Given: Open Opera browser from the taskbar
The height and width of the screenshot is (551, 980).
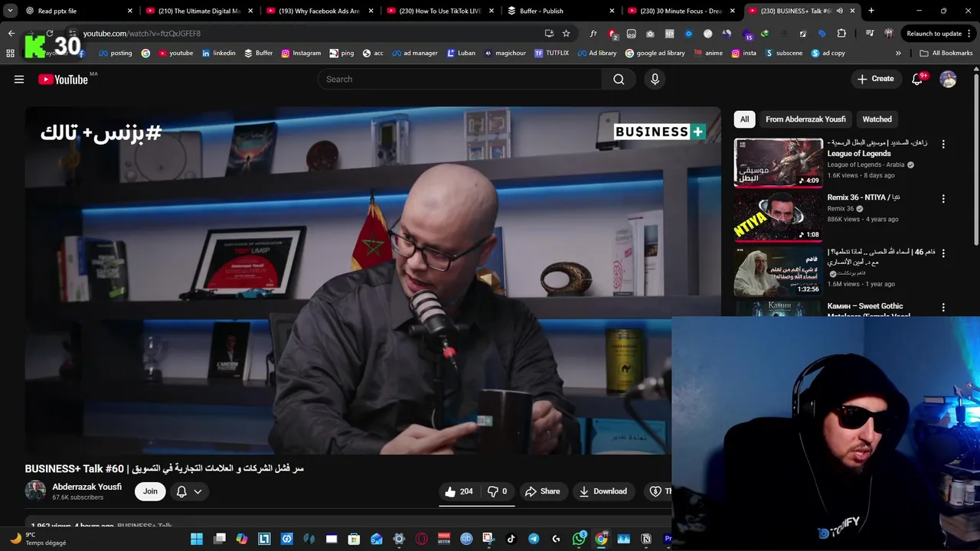Looking at the screenshot, I should (x=421, y=539).
